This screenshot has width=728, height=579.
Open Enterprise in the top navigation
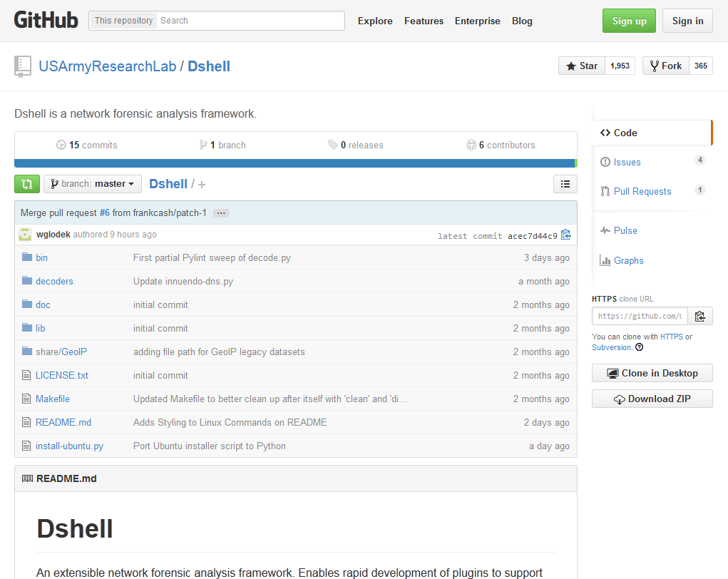click(x=477, y=21)
